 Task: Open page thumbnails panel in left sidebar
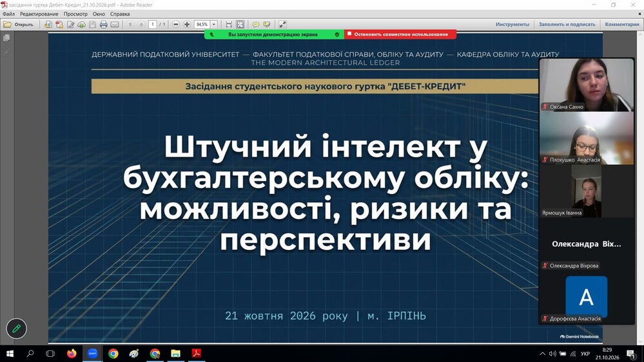(6, 38)
